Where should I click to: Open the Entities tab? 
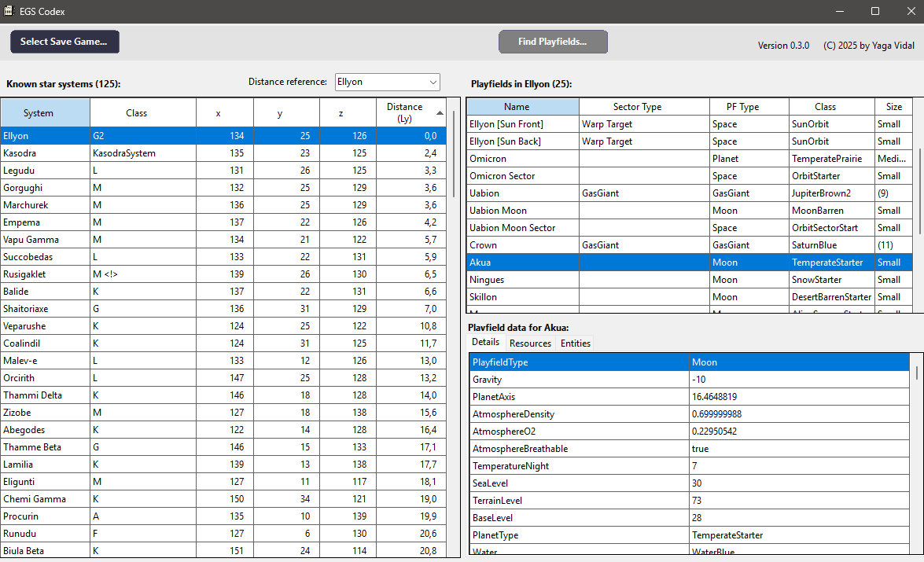(x=575, y=343)
